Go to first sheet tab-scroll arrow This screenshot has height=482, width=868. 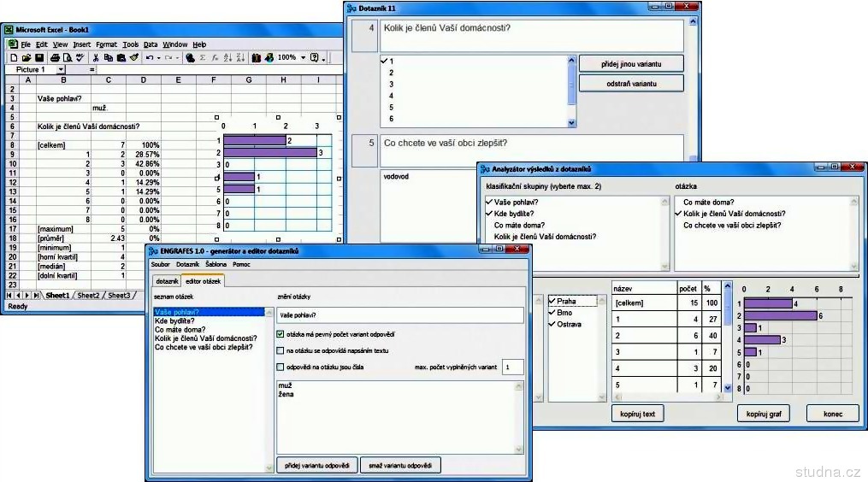click(x=9, y=296)
